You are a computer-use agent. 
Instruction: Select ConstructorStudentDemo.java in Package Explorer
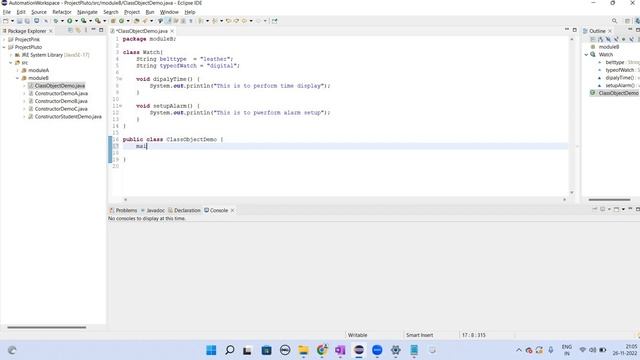[x=68, y=117]
